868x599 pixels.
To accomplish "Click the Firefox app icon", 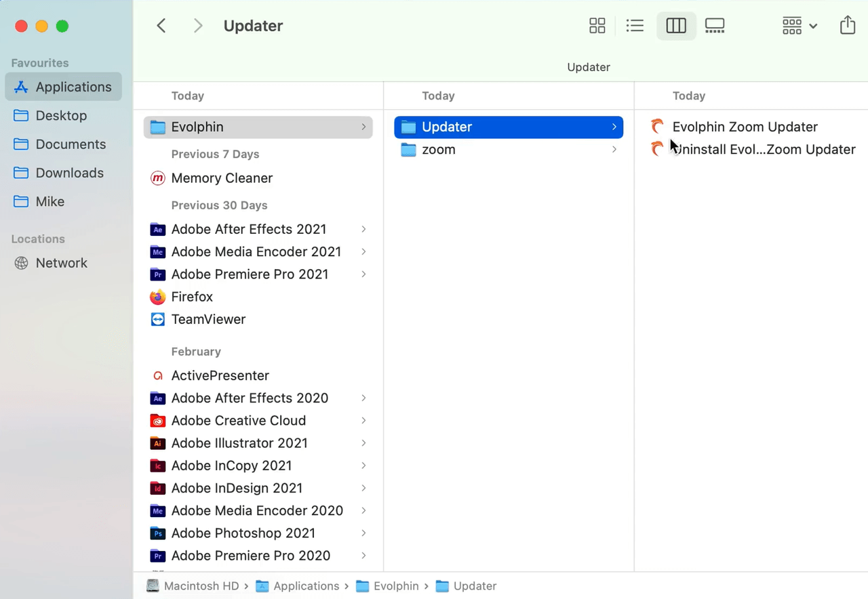I will pyautogui.click(x=157, y=297).
